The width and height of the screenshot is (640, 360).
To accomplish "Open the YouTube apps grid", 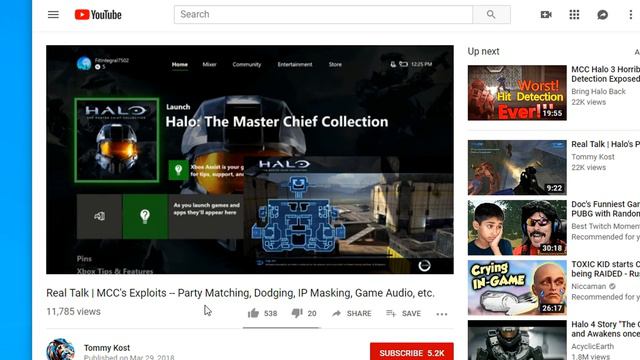I will click(x=574, y=15).
